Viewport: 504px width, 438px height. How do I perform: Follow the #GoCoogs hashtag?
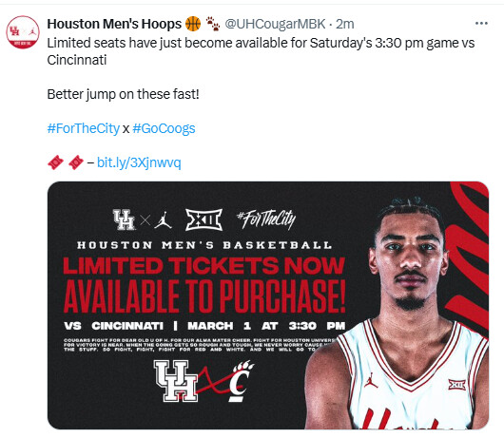point(164,128)
